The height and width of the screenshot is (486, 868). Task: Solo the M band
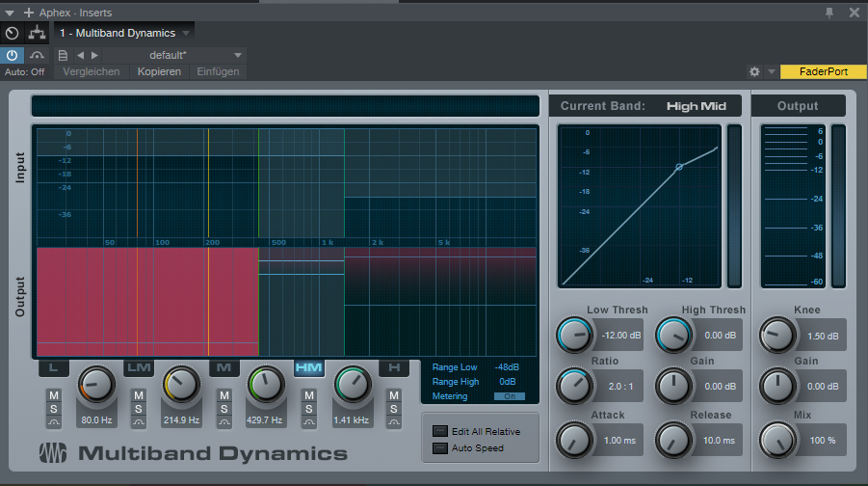tap(224, 409)
